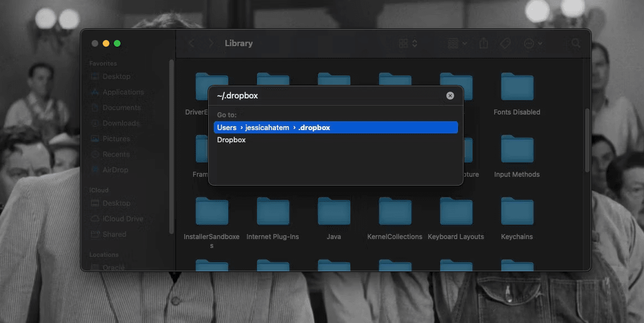Open the More actions ellipsis menu
The image size is (644, 323).
coord(533,43)
